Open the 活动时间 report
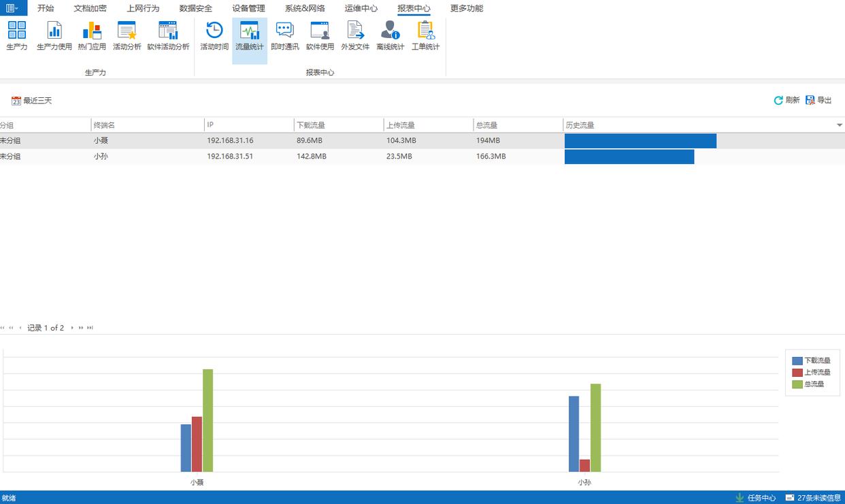This screenshot has height=504, width=845. tap(214, 35)
